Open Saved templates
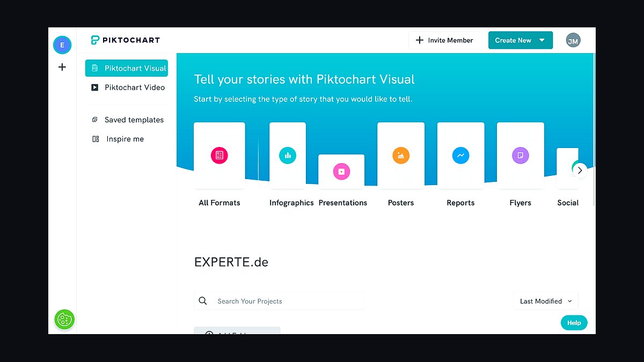Viewport: 644px width, 362px height. pyautogui.click(x=127, y=120)
